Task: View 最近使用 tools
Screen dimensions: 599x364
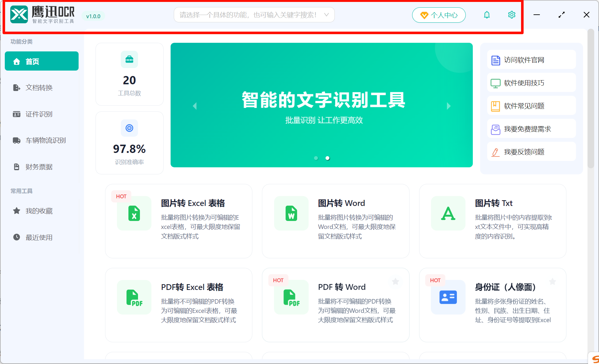Action: (39, 237)
